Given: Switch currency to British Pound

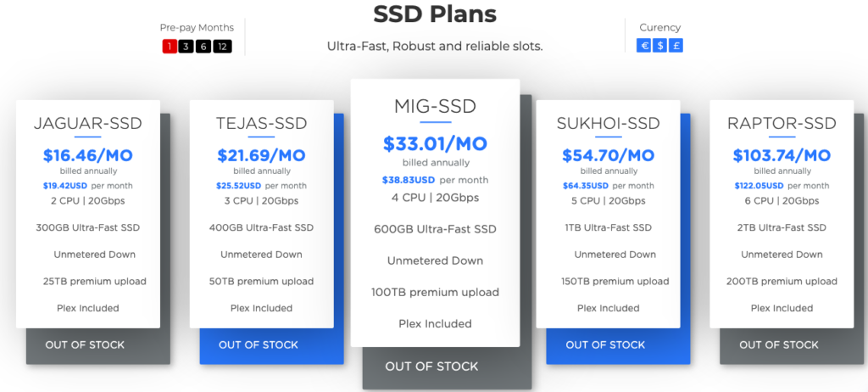Looking at the screenshot, I should pyautogui.click(x=676, y=46).
